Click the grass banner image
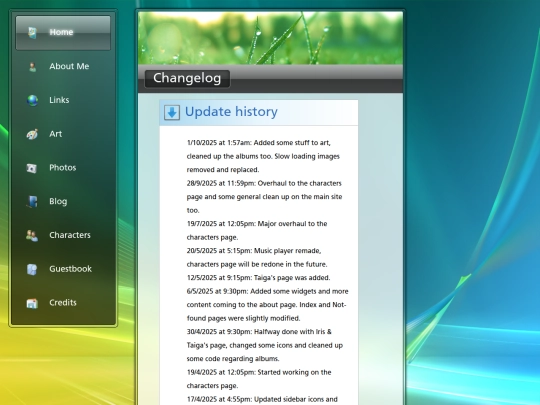 270,38
